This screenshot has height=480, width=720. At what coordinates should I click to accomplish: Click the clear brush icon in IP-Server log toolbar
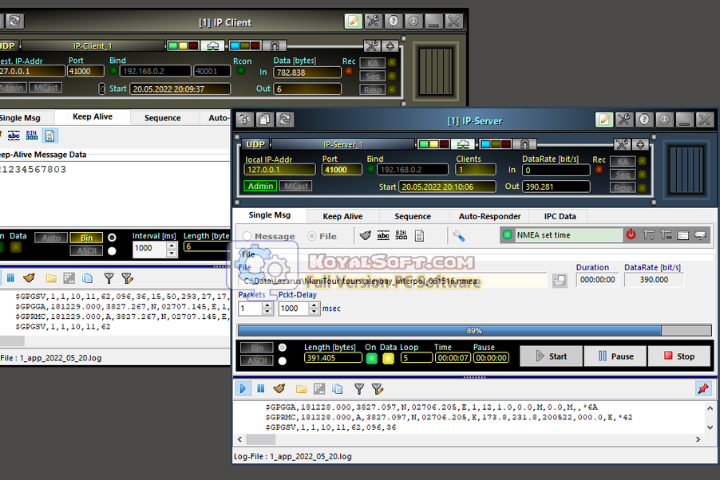279,389
